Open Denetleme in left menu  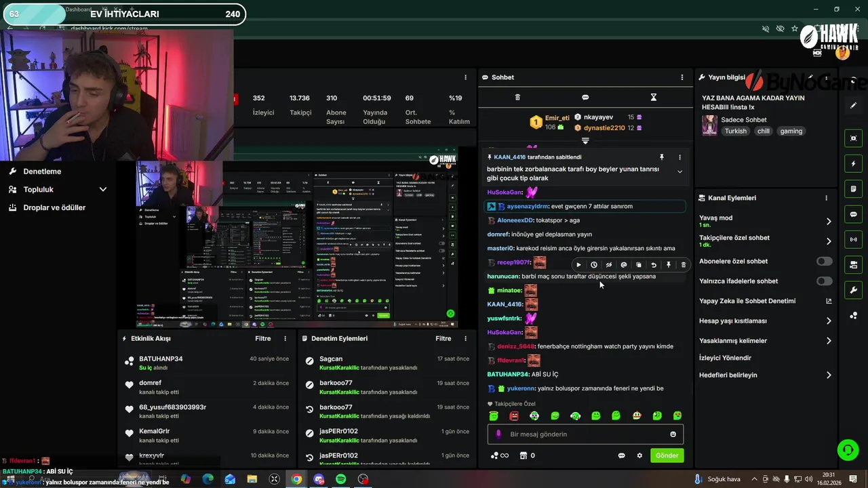click(x=42, y=171)
